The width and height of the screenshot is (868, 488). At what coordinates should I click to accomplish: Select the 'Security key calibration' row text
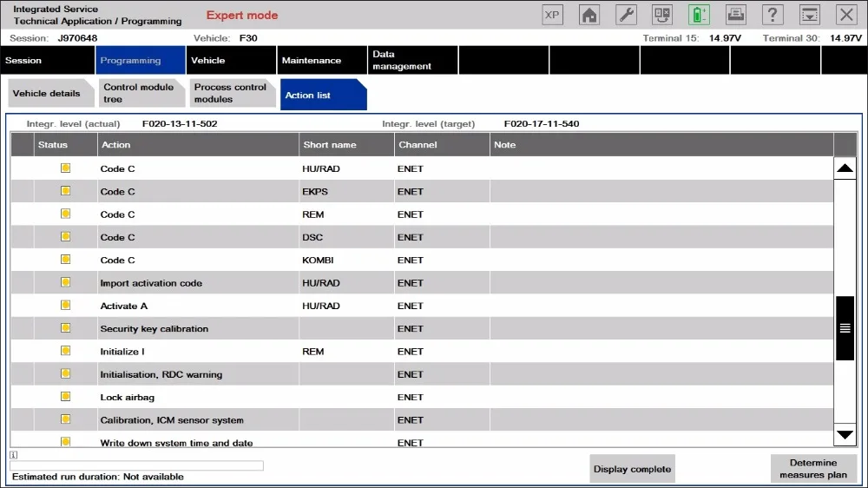[x=154, y=328]
